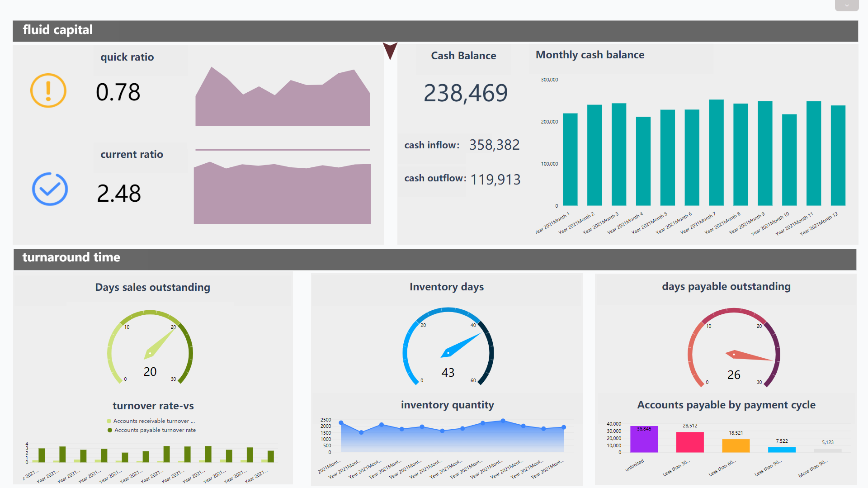This screenshot has width=868, height=488.
Task: Toggle Accounts payable turnover rate legend item
Action: pyautogui.click(x=151, y=430)
